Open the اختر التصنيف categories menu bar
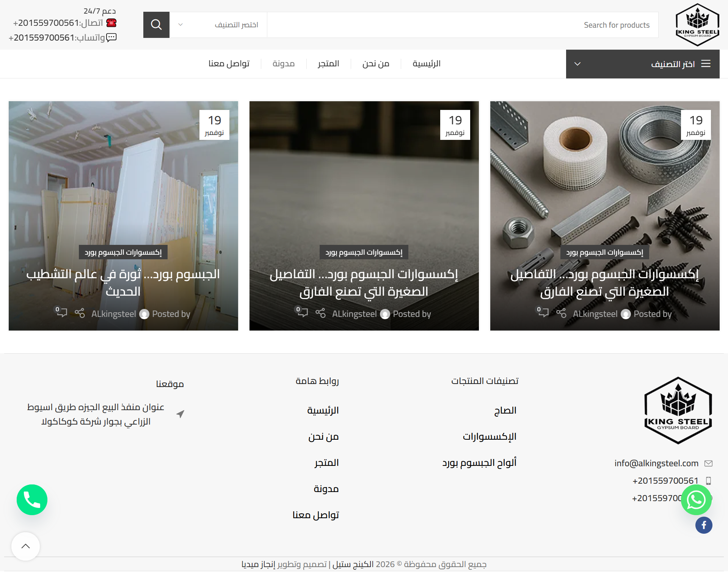This screenshot has height=572, width=728. pyautogui.click(x=643, y=64)
